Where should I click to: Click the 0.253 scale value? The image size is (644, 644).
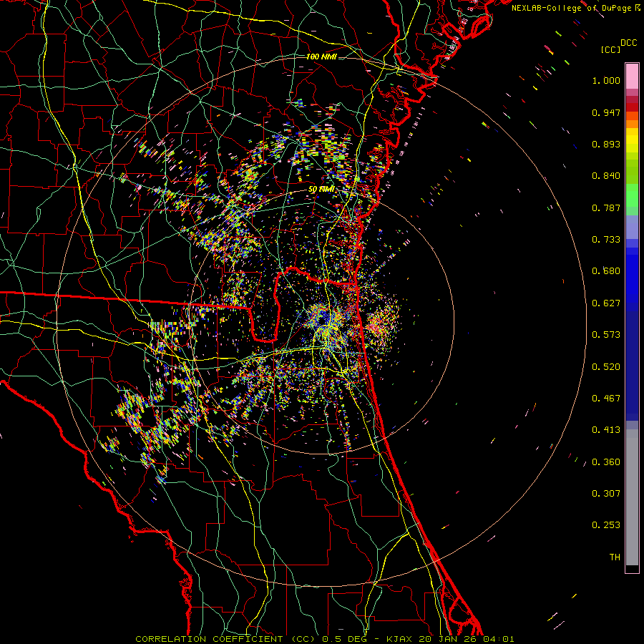pyautogui.click(x=606, y=525)
